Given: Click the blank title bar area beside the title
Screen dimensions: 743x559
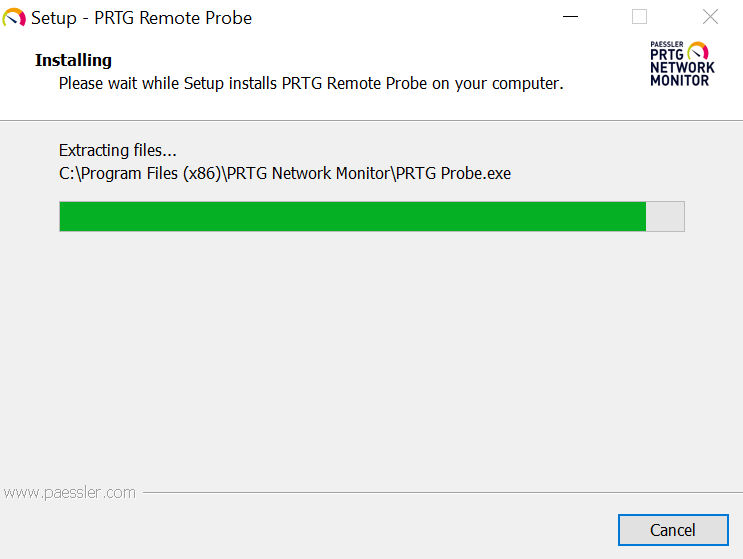Looking at the screenshot, I should click(400, 17).
